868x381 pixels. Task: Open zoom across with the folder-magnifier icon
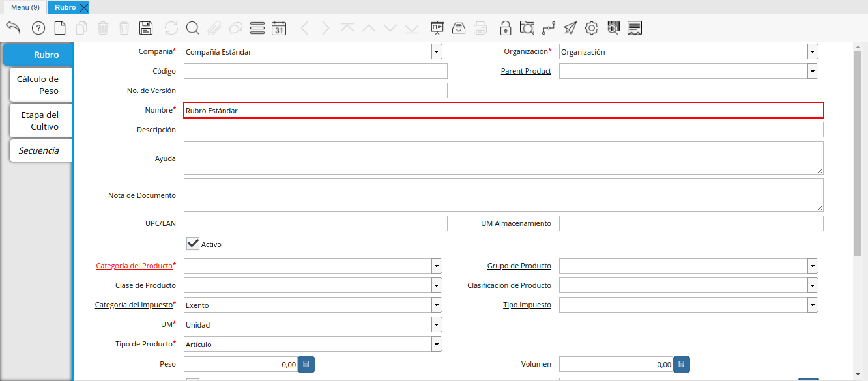[527, 28]
